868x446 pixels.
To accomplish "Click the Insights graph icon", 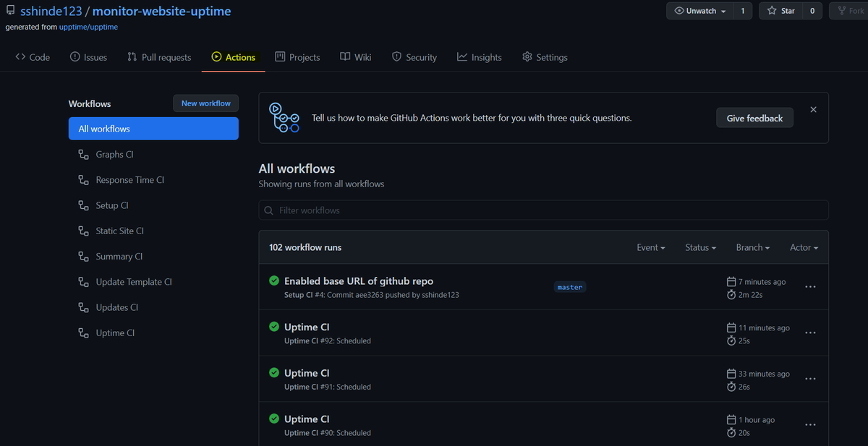I will click(461, 56).
